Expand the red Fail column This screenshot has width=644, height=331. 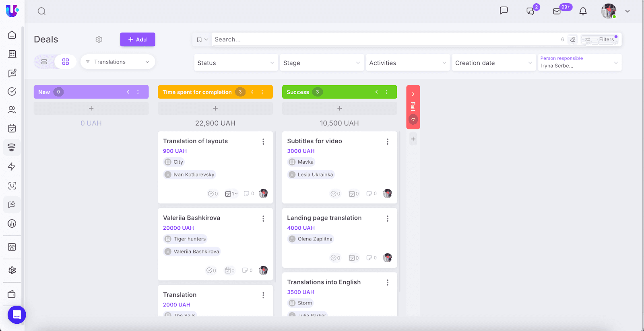click(413, 95)
